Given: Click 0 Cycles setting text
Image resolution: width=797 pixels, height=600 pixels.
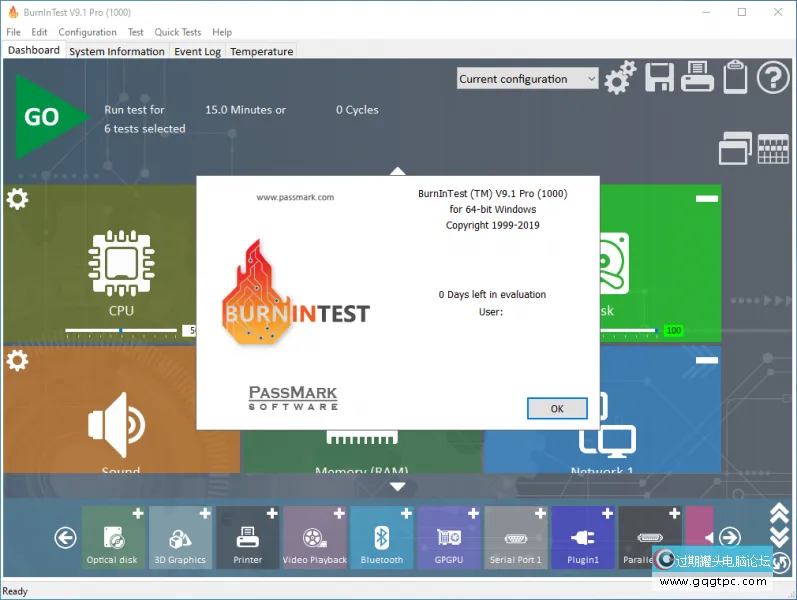Looking at the screenshot, I should pyautogui.click(x=357, y=110).
